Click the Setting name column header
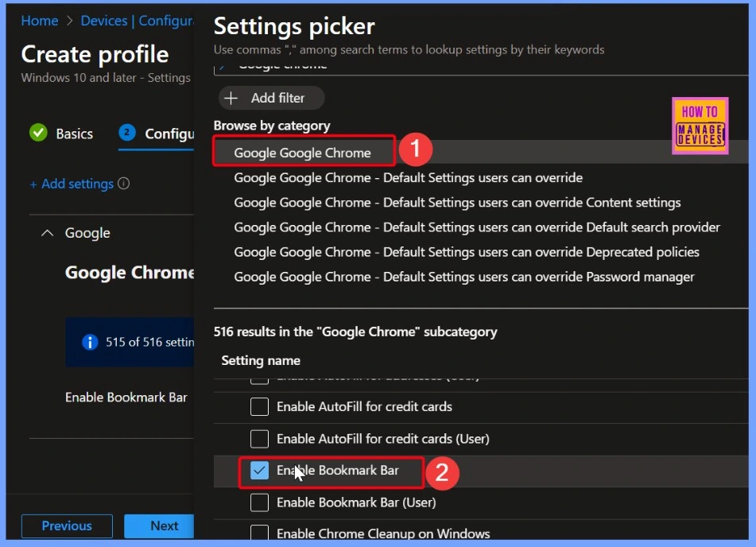This screenshot has height=547, width=756. 261,360
